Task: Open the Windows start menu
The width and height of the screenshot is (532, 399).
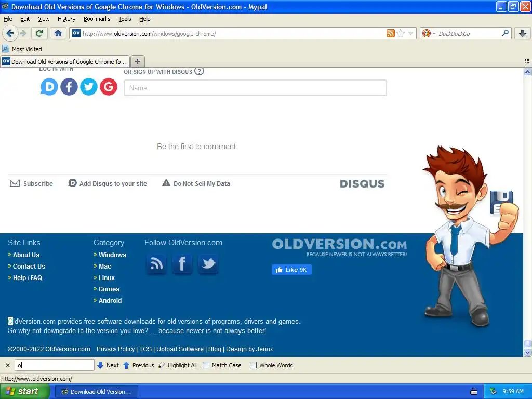Action: pyautogui.click(x=24, y=392)
